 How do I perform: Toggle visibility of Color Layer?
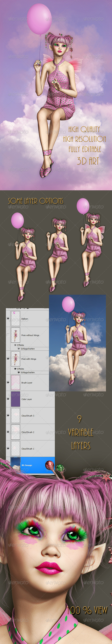pos(8,399)
